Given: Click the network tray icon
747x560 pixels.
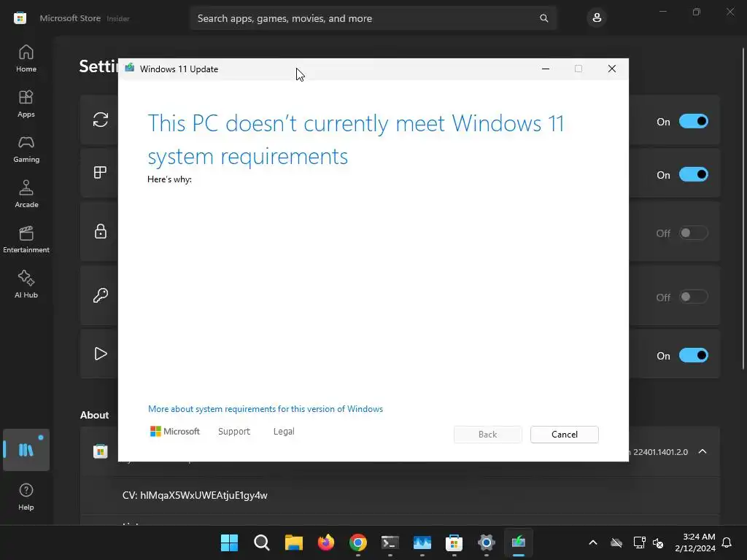Looking at the screenshot, I should tap(639, 542).
